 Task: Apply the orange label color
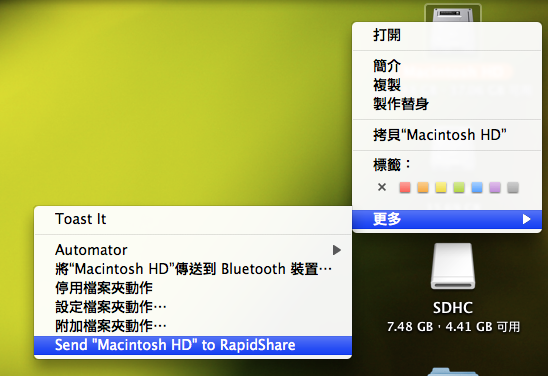click(x=423, y=187)
